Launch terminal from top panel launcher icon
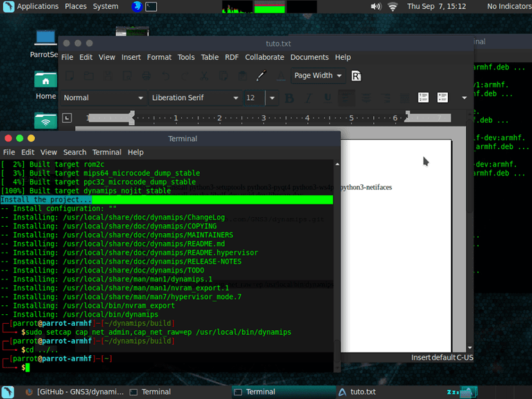Screen dimensions: 532x399 [151, 6]
